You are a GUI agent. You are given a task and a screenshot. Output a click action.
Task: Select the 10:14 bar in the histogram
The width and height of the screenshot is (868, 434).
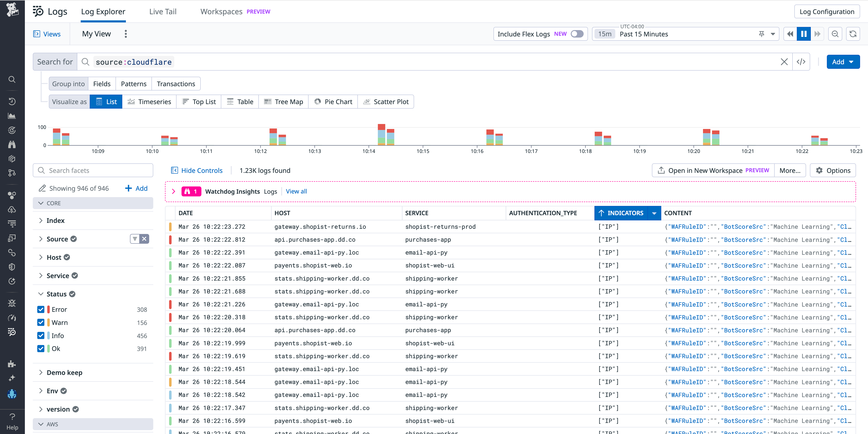click(381, 135)
